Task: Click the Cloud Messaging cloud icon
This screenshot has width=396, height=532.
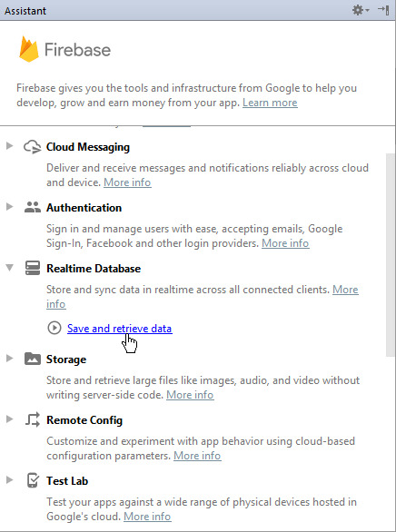Action: coord(32,147)
